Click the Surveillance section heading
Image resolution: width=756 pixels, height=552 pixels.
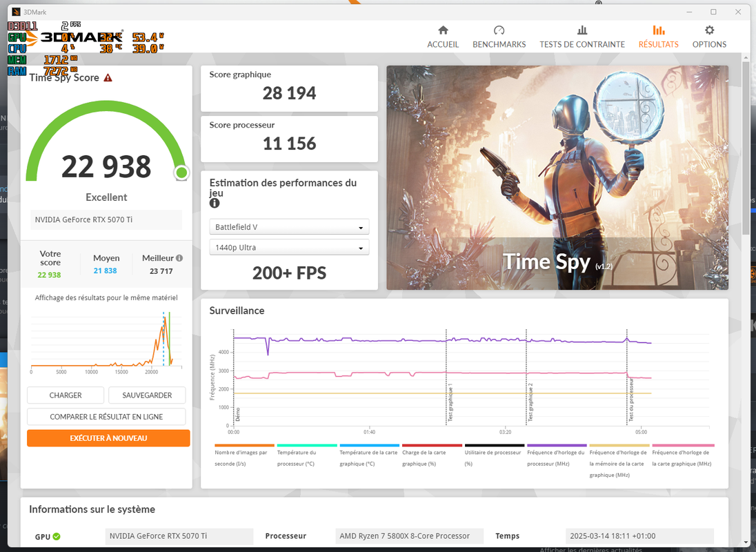(237, 310)
